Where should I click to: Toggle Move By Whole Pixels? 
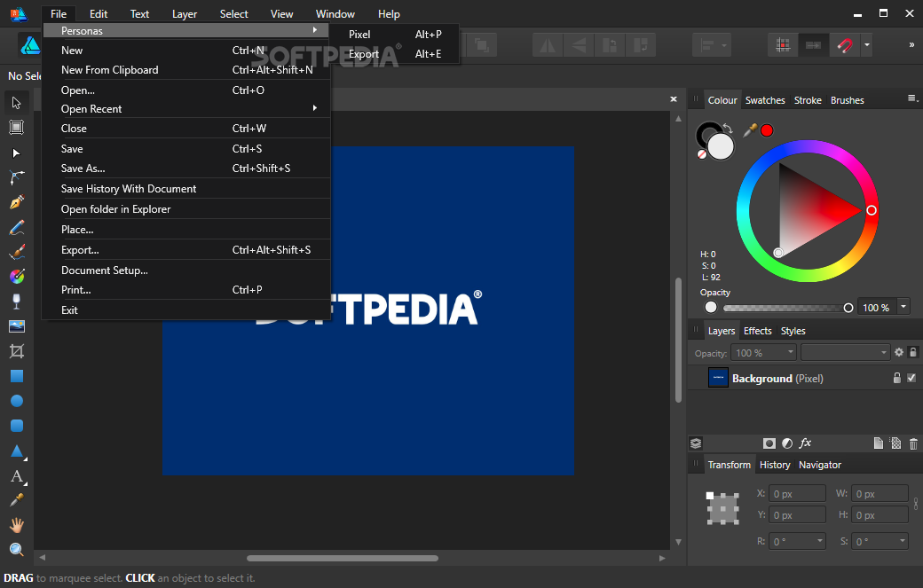point(813,45)
